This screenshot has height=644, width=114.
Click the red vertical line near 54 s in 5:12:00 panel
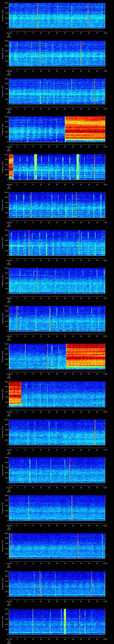[95, 432]
